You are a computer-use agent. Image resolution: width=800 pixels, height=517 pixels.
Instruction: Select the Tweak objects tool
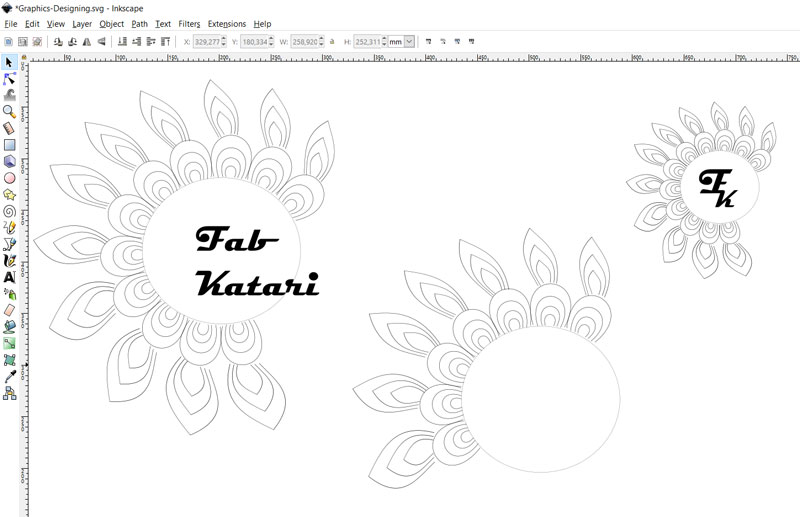click(x=9, y=95)
